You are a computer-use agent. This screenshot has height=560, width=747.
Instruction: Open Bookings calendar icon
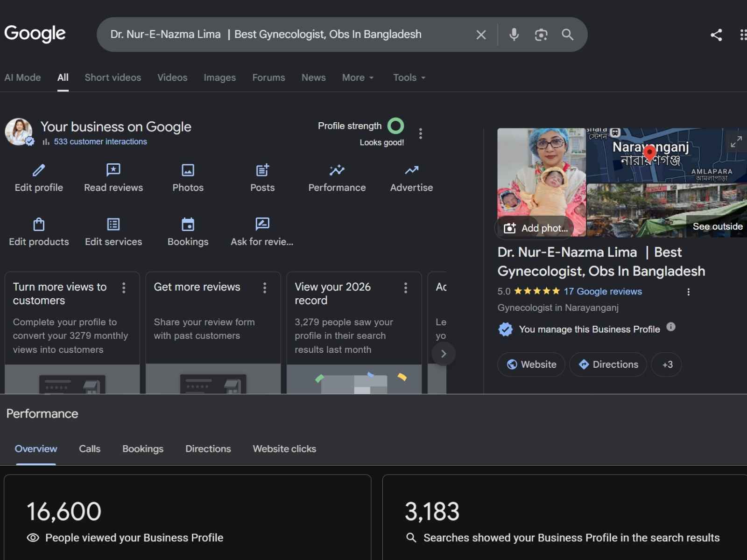coord(188,224)
